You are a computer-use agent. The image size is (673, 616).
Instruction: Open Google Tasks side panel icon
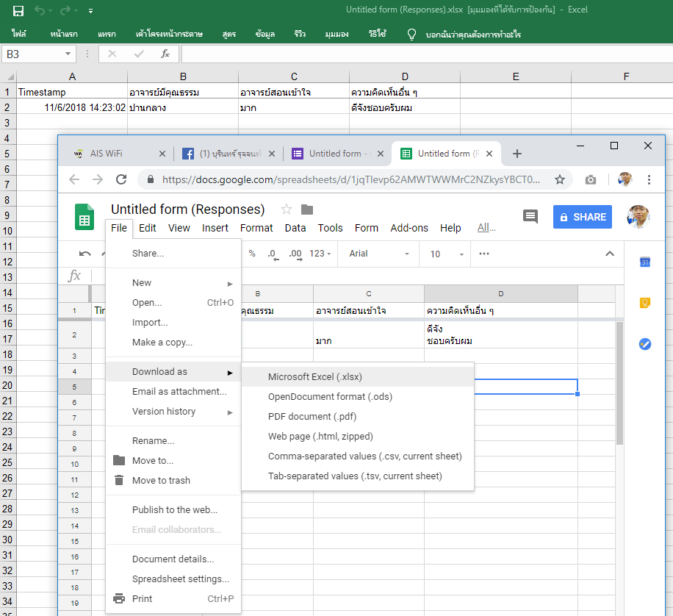coord(645,343)
